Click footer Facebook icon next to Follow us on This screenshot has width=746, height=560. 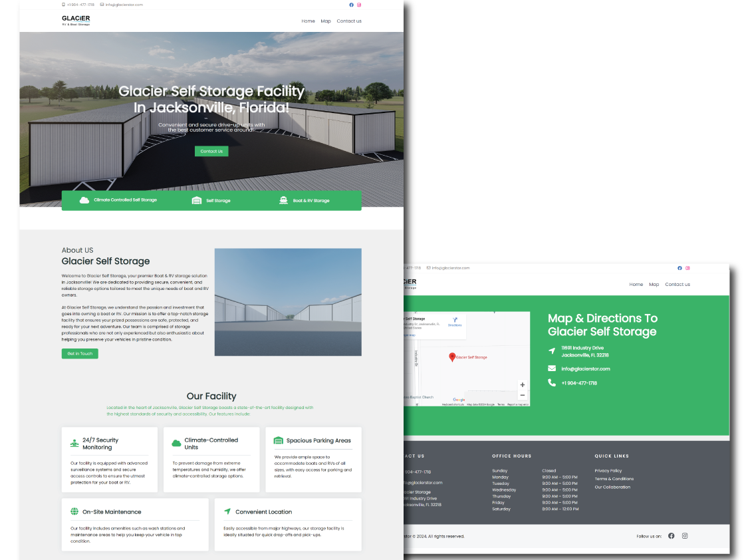[x=672, y=536]
